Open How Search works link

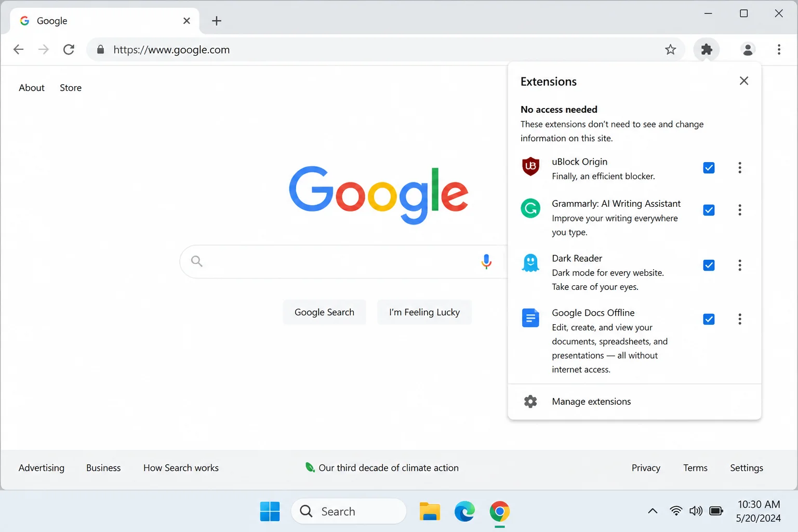tap(181, 468)
